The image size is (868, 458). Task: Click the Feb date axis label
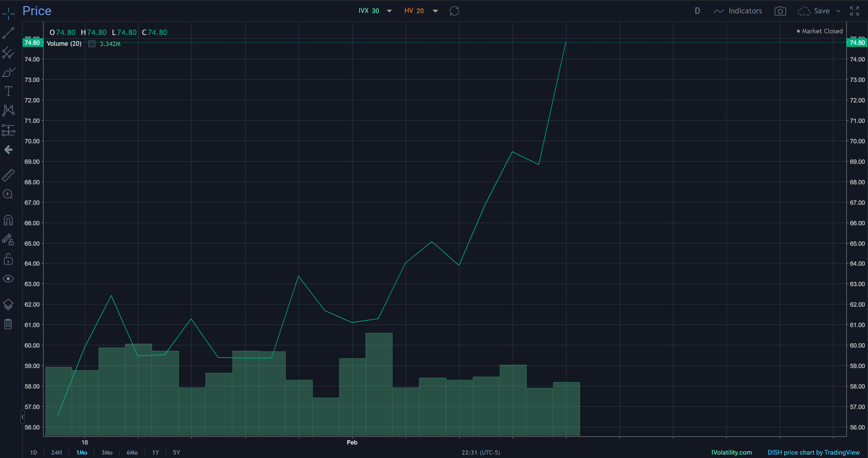click(x=352, y=443)
